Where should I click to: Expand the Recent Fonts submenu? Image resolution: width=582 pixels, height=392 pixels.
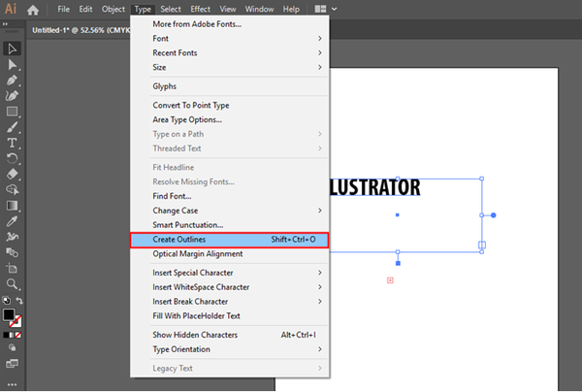229,53
